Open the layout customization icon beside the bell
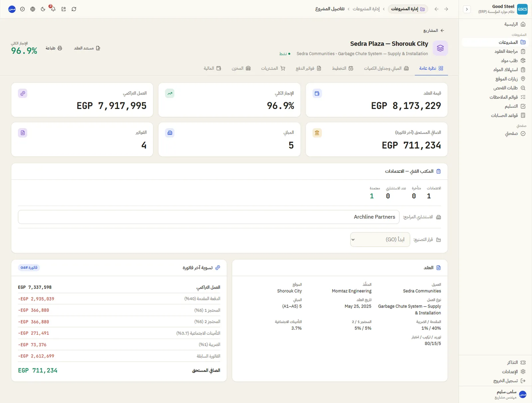 tap(64, 9)
